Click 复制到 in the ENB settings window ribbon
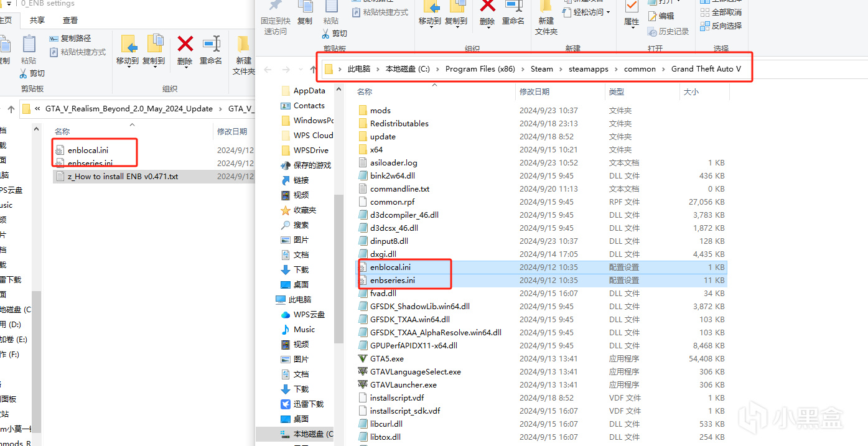The height and width of the screenshot is (446, 868). pyautogui.click(x=154, y=50)
